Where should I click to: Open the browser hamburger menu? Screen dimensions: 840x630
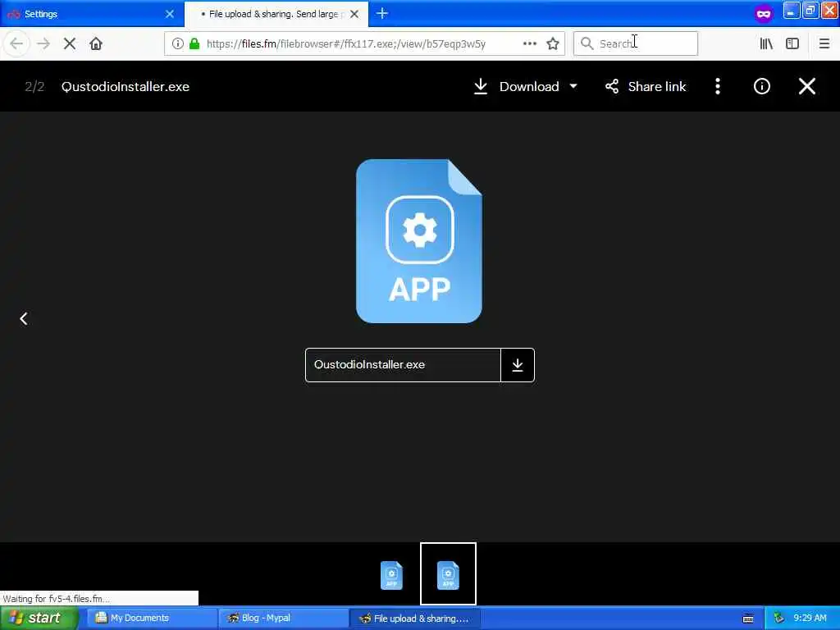coord(824,43)
